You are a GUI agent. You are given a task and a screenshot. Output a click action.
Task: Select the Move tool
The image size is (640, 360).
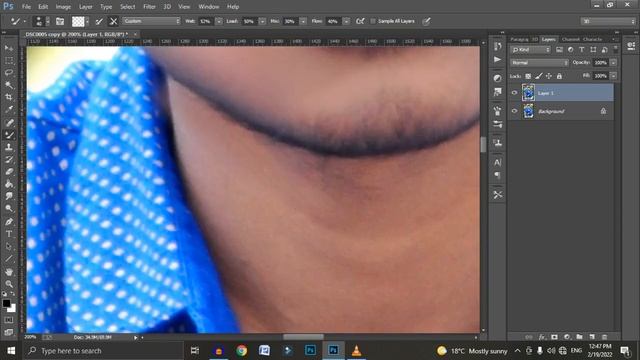(9, 48)
